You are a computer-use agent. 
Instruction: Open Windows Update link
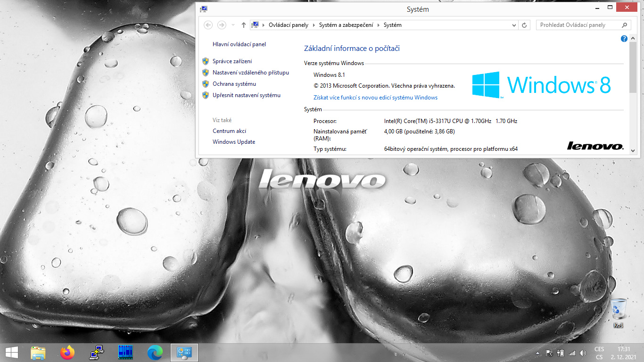point(234,142)
